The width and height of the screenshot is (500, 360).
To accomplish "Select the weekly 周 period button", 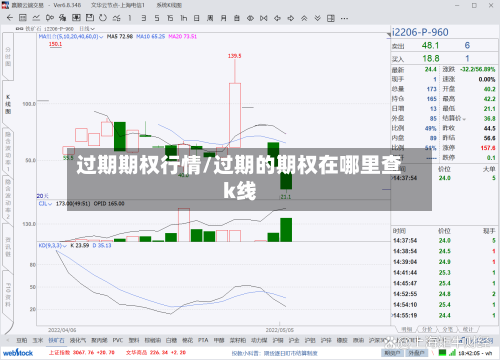I will pos(210,18).
